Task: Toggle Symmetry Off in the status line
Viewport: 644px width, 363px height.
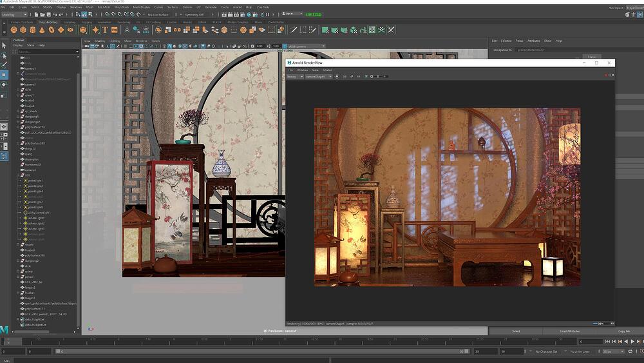Action: pos(194,15)
